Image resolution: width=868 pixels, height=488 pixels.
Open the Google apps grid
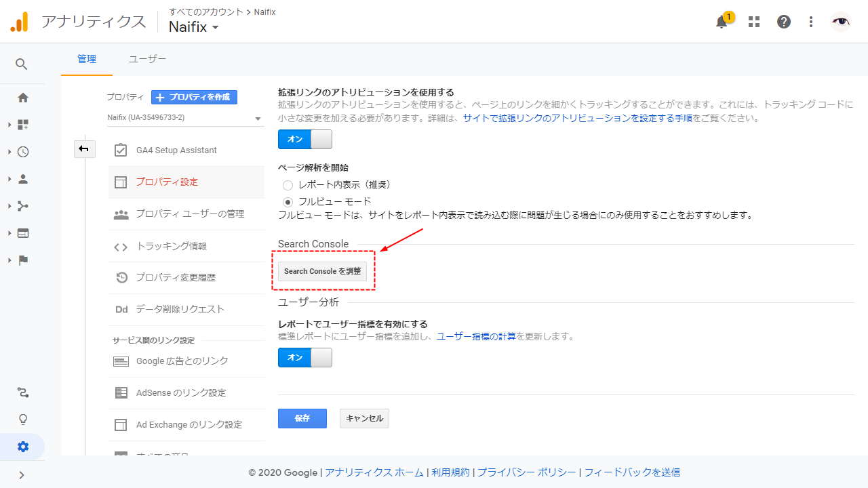[754, 22]
